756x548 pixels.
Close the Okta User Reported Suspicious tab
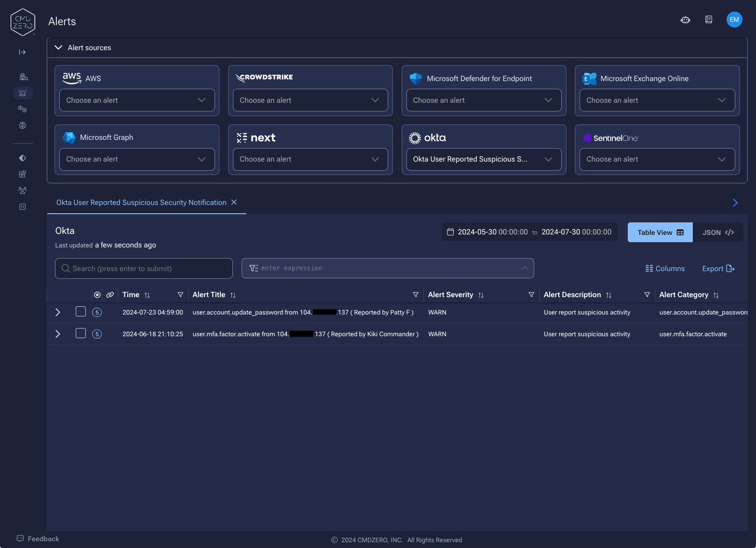(234, 202)
